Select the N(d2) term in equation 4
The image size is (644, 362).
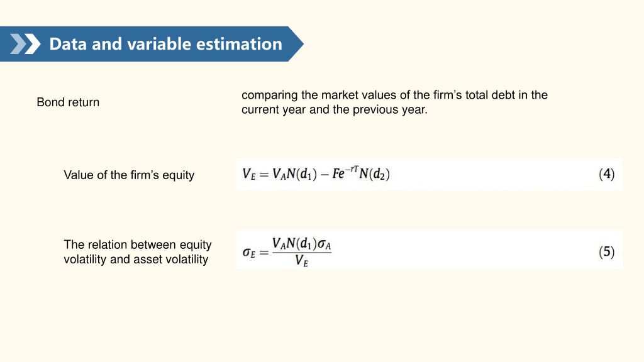pos(374,174)
